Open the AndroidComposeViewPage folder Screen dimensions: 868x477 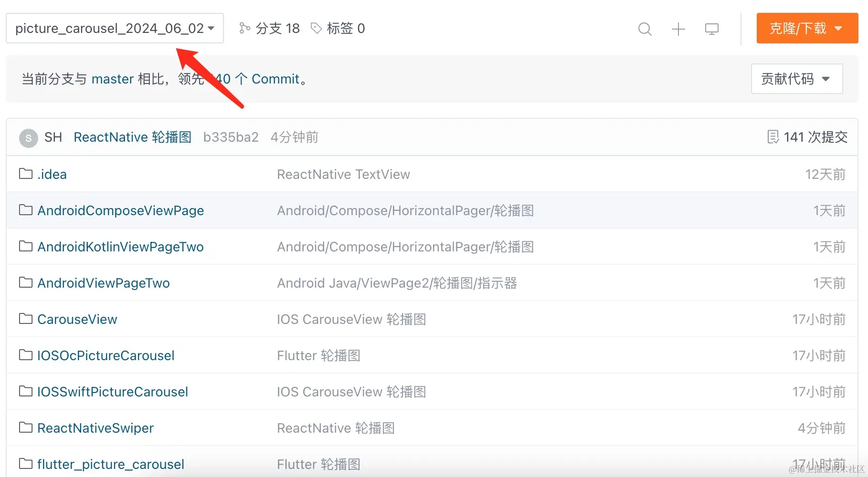coord(120,210)
